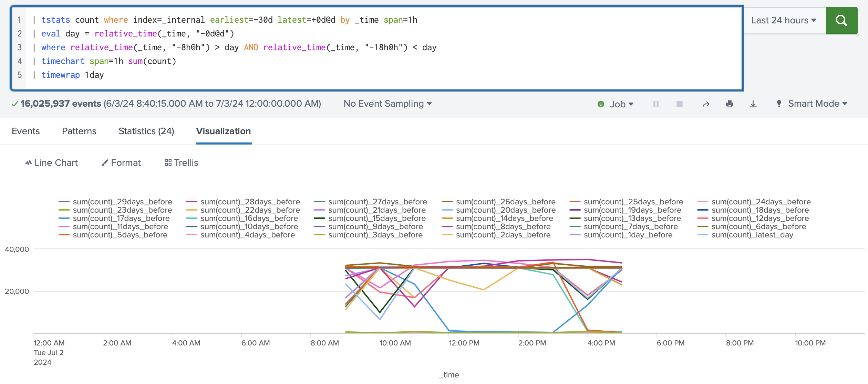
Task: Expand the Last 24 hours time picker
Action: click(x=784, y=21)
